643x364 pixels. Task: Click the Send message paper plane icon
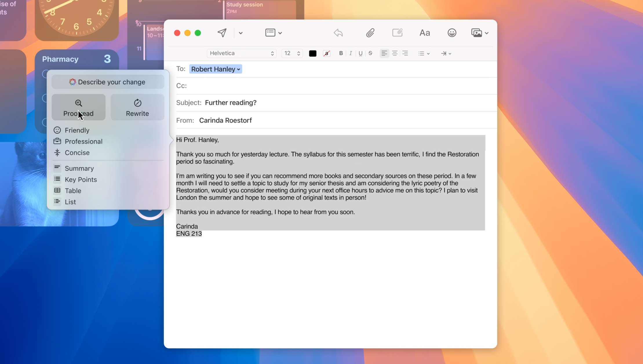tap(222, 33)
